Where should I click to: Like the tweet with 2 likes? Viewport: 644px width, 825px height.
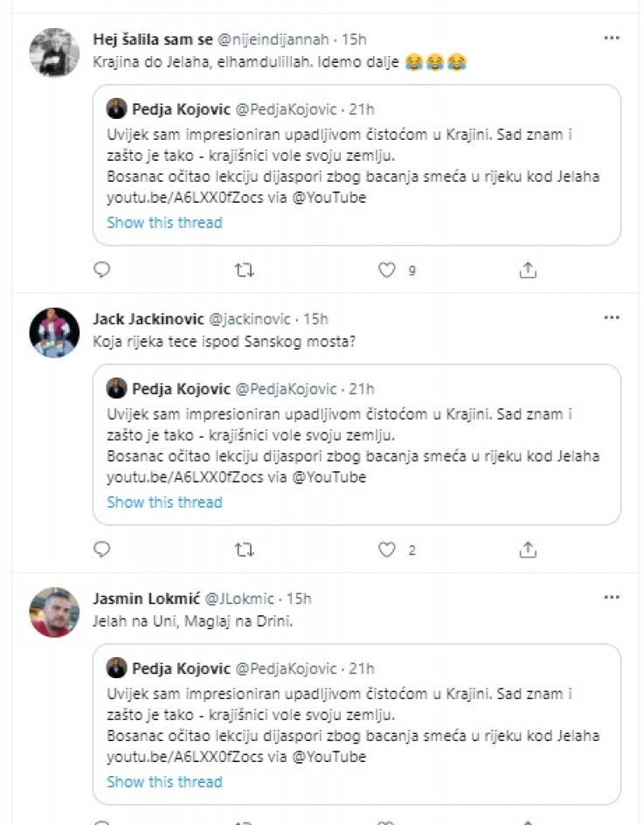click(387, 550)
